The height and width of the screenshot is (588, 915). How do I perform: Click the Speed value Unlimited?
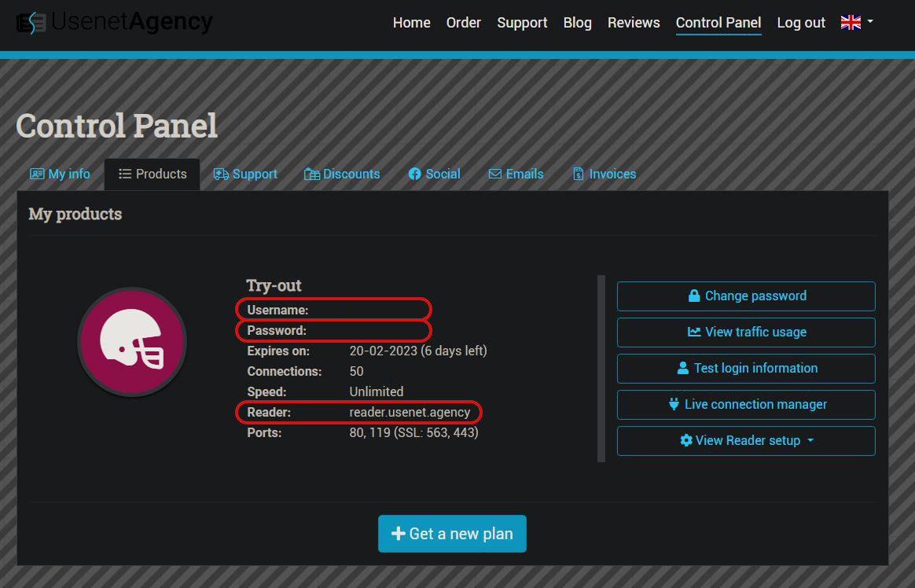[x=377, y=392]
